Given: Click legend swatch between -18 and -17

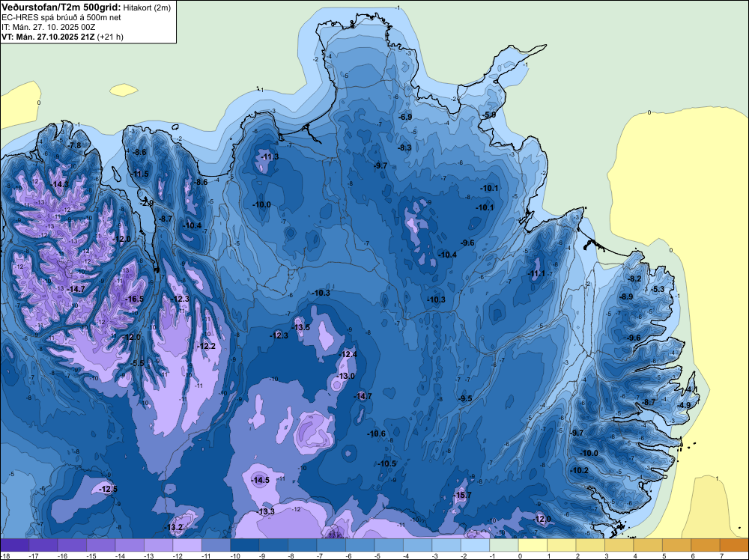Looking at the screenshot, I should (15, 545).
